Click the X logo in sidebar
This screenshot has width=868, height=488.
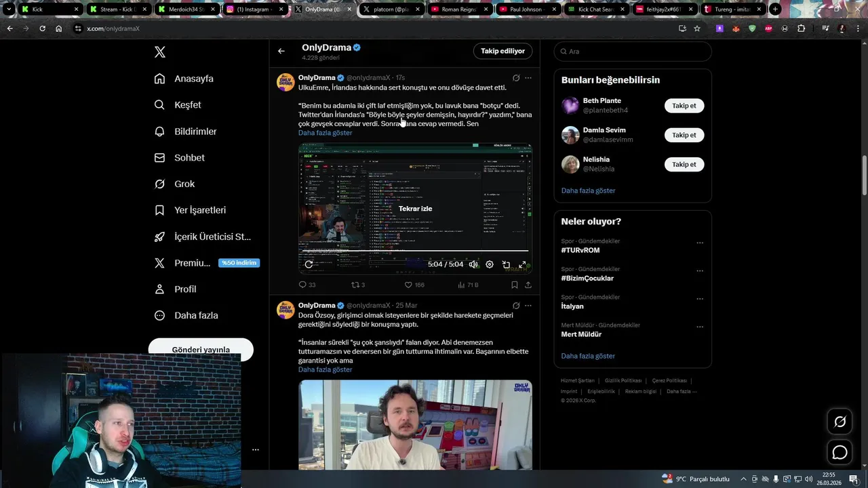click(x=160, y=52)
